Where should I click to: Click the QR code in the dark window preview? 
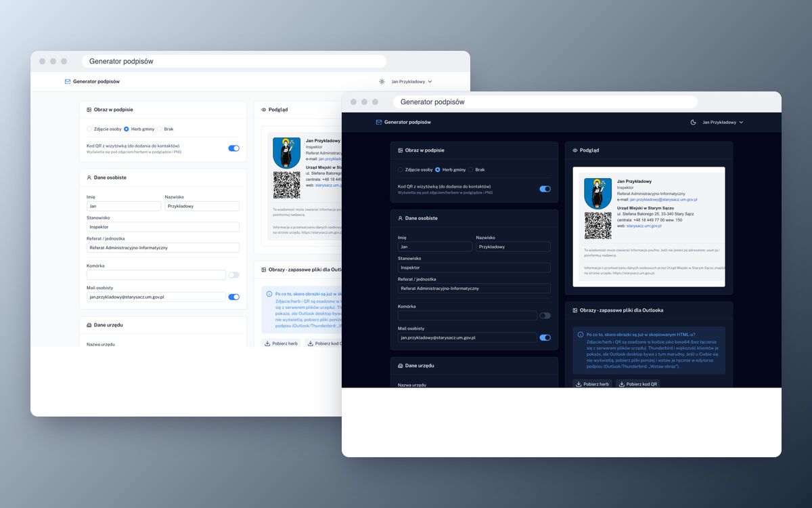click(x=597, y=226)
